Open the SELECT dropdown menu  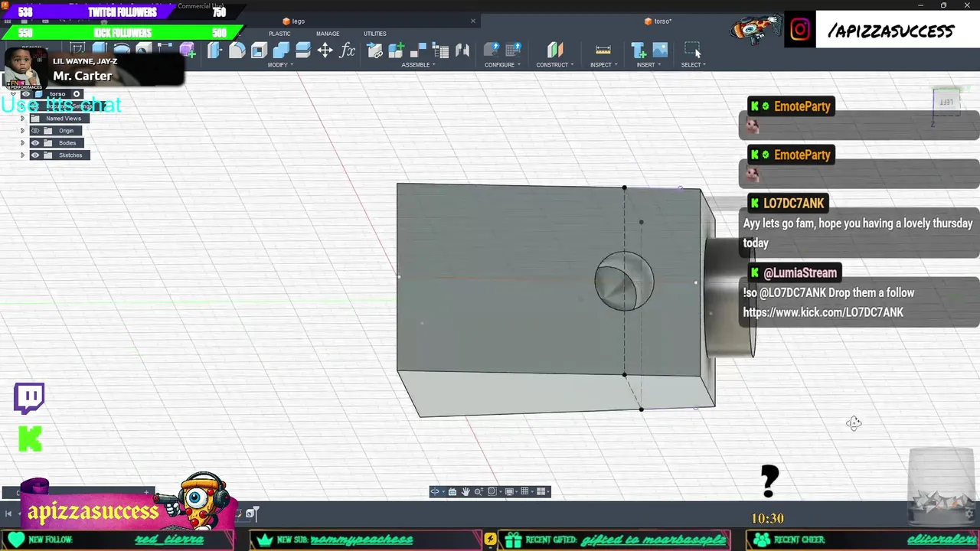(693, 65)
